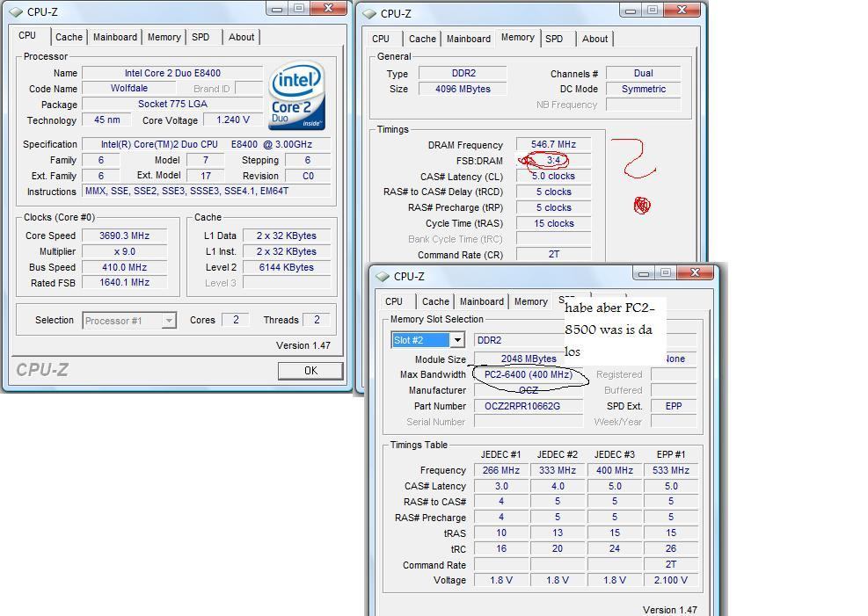The image size is (868, 616).
Task: Select Memory tab in SPD window
Action: click(x=531, y=301)
